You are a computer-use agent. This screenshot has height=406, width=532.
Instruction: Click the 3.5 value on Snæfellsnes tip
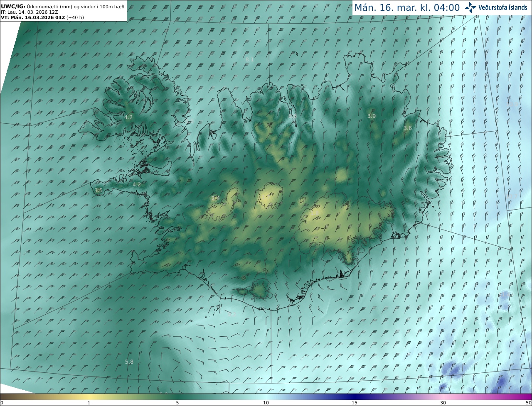point(99,191)
